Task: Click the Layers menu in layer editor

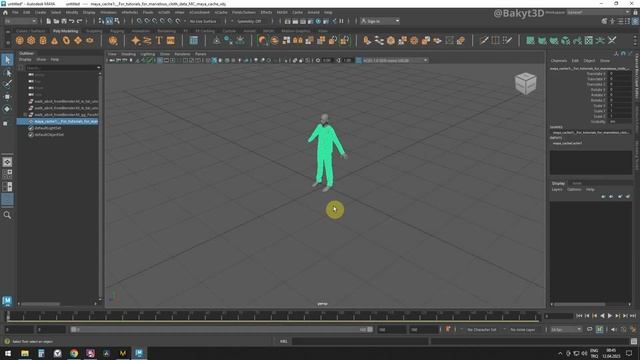Action: pyautogui.click(x=557, y=189)
